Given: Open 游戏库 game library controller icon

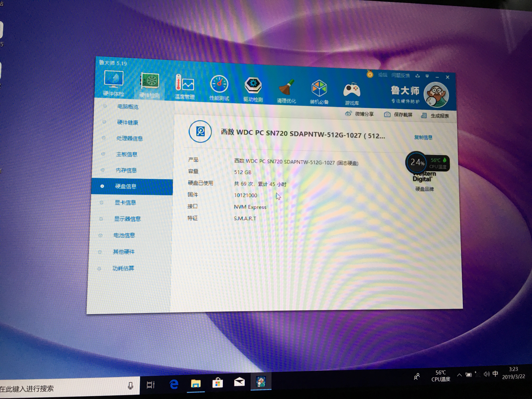Looking at the screenshot, I should [352, 94].
